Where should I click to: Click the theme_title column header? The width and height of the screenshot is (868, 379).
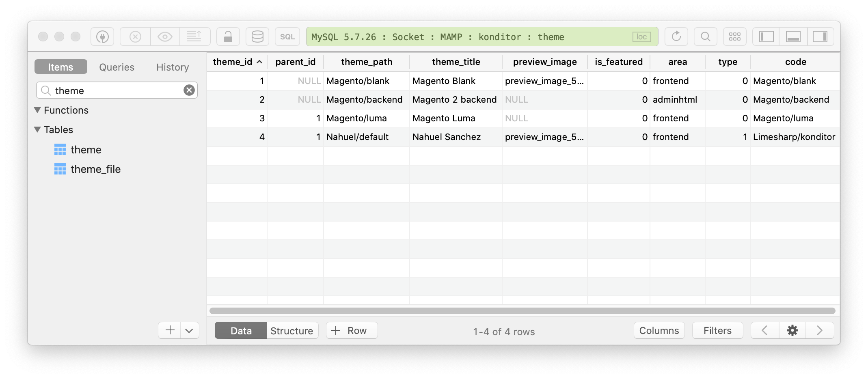[456, 62]
